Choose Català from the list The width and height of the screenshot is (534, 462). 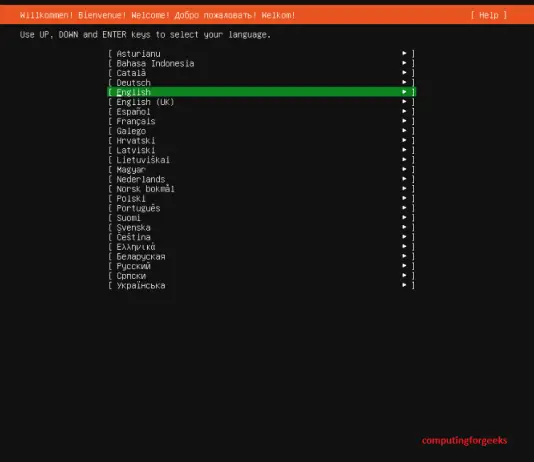(x=262, y=73)
